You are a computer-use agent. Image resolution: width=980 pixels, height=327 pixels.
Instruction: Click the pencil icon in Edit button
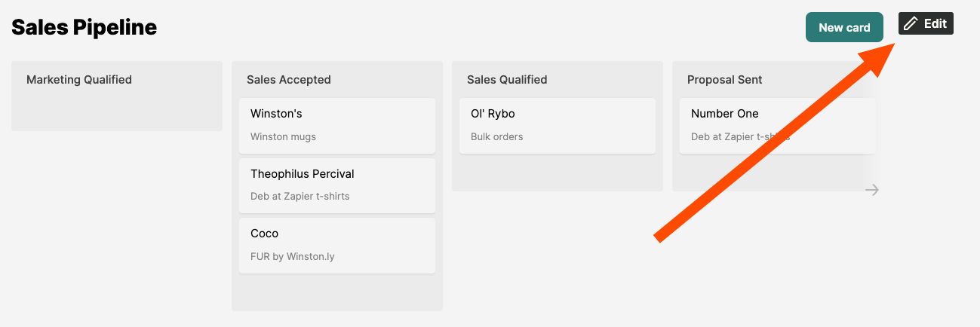(911, 23)
